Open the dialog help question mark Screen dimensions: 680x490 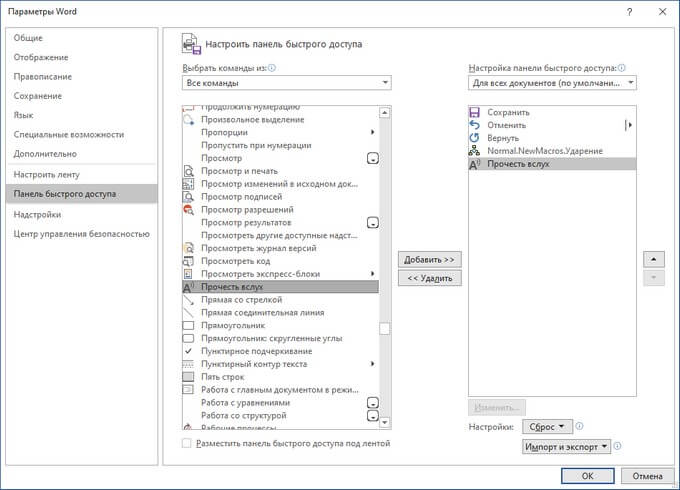[629, 12]
